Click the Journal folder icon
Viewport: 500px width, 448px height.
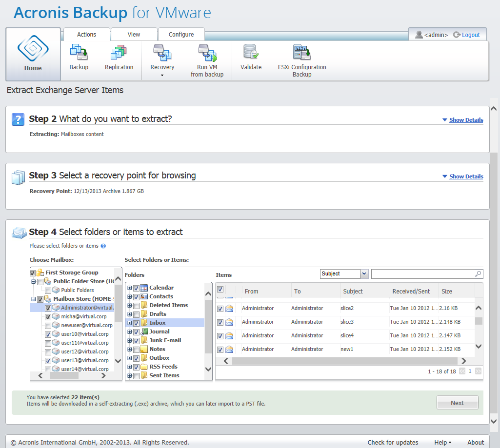click(x=144, y=331)
